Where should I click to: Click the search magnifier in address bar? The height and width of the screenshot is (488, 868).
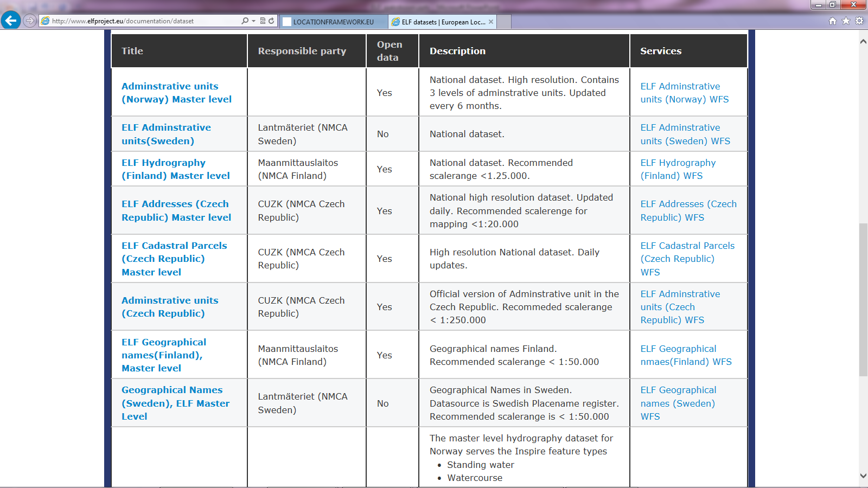245,21
